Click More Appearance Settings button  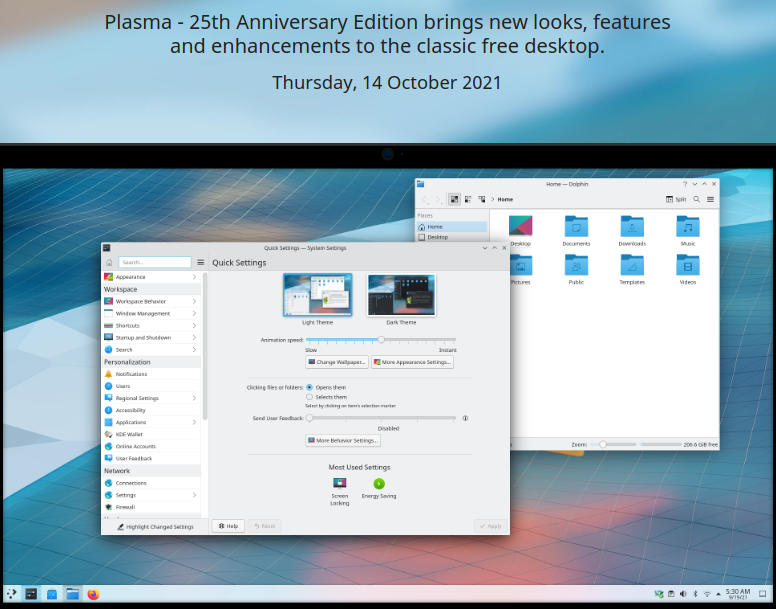(x=412, y=362)
